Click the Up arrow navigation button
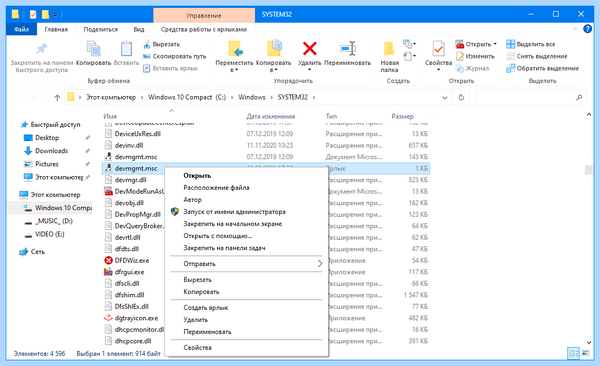This screenshot has height=366, width=600. click(57, 97)
